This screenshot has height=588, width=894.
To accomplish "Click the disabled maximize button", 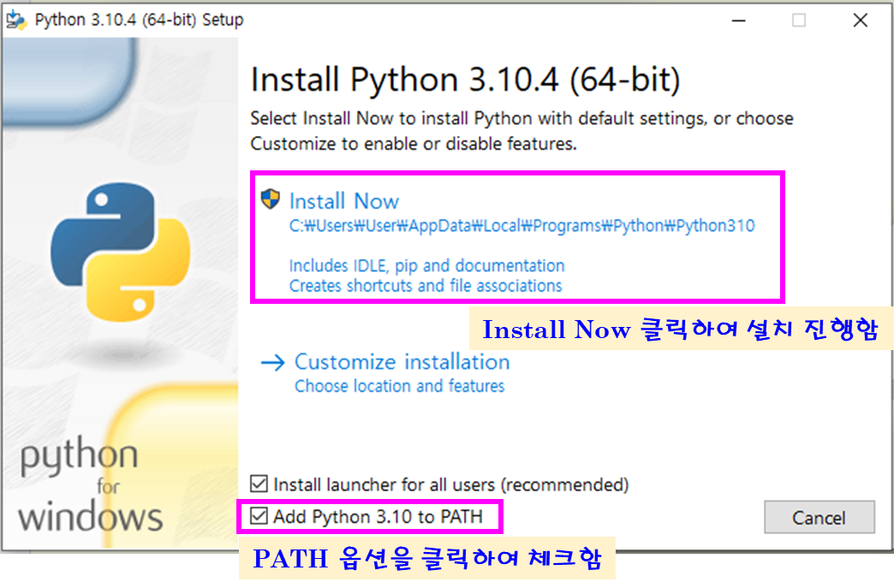I will [x=799, y=21].
